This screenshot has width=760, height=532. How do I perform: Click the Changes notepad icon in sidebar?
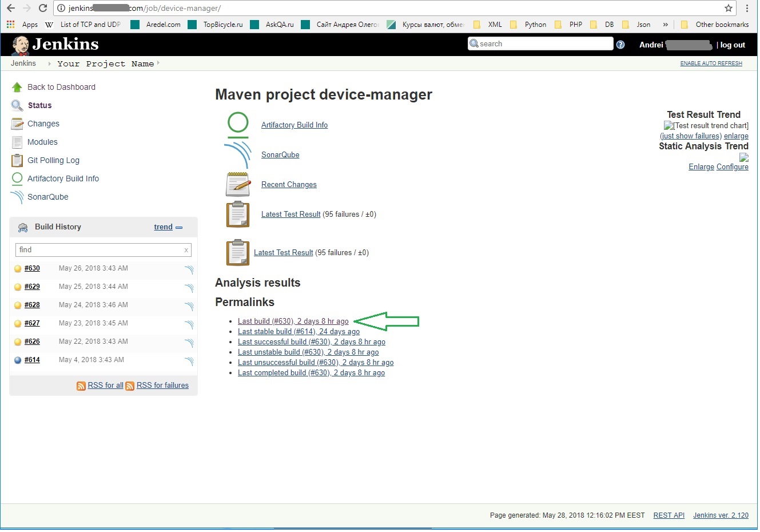point(17,124)
